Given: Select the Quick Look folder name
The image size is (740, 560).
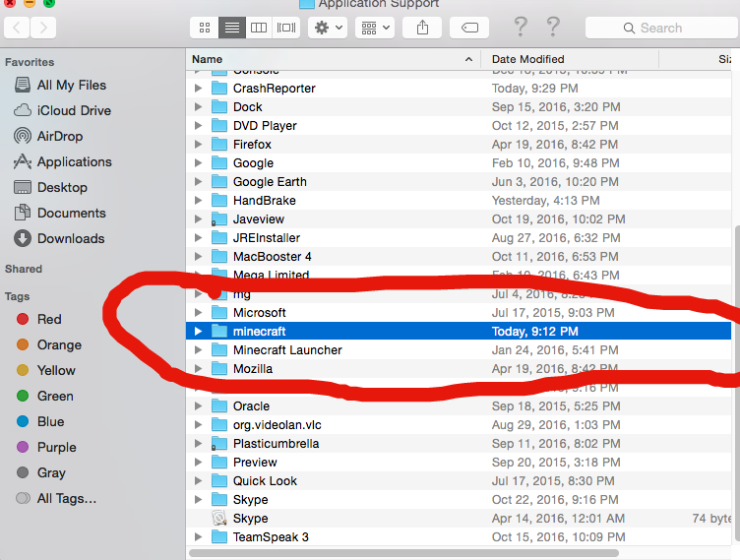Looking at the screenshot, I should click(265, 480).
